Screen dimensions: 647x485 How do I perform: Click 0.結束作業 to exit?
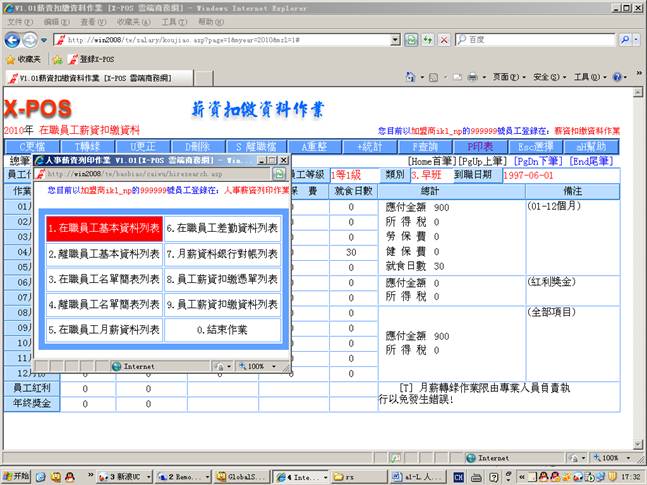[222, 330]
